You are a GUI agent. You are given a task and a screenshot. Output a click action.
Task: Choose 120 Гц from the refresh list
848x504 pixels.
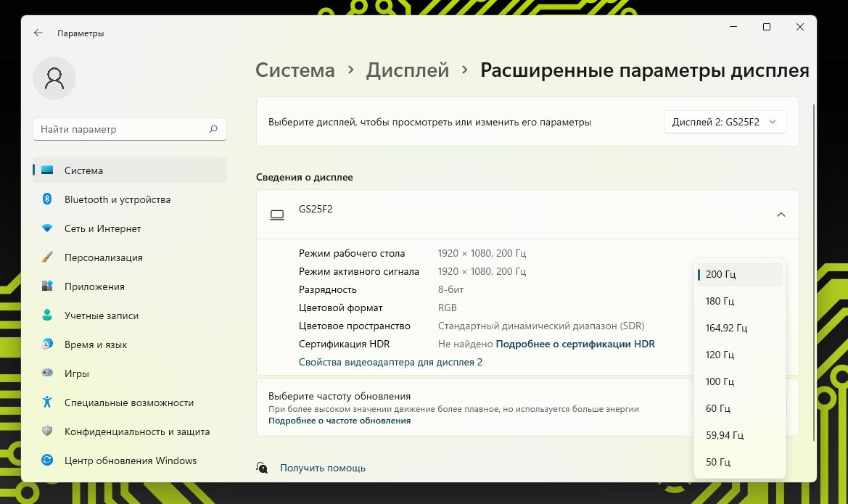[720, 355]
